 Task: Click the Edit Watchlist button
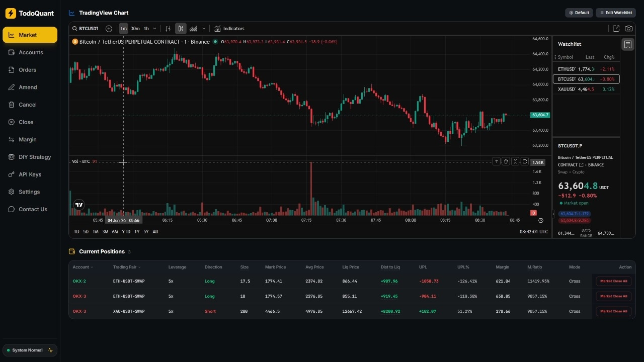click(616, 13)
